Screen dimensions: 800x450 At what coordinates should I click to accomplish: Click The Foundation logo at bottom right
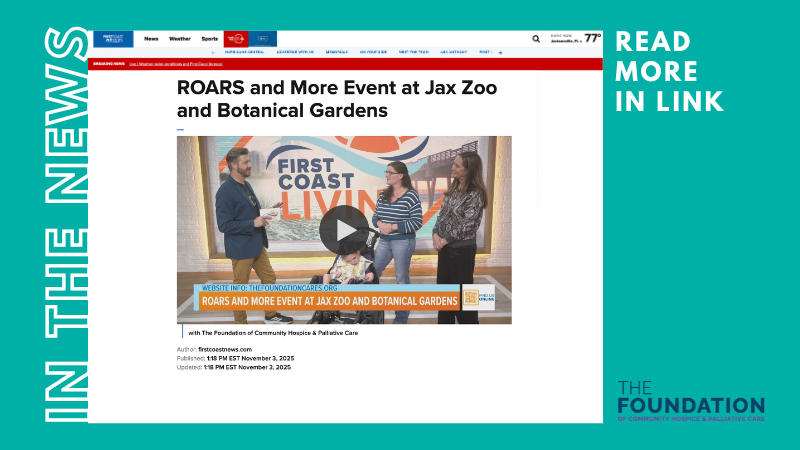click(691, 401)
